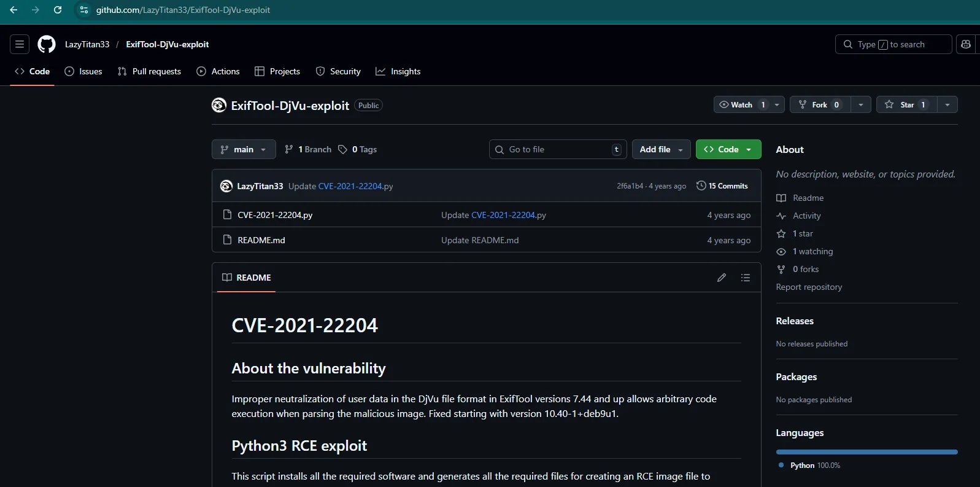Open the Security tab

click(338, 71)
